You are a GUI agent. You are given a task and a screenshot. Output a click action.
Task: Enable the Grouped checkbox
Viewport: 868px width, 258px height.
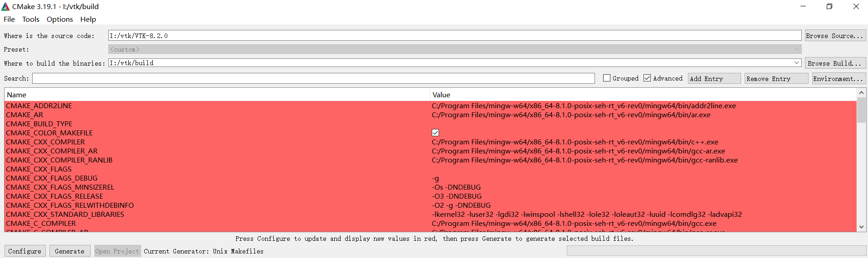coord(607,78)
